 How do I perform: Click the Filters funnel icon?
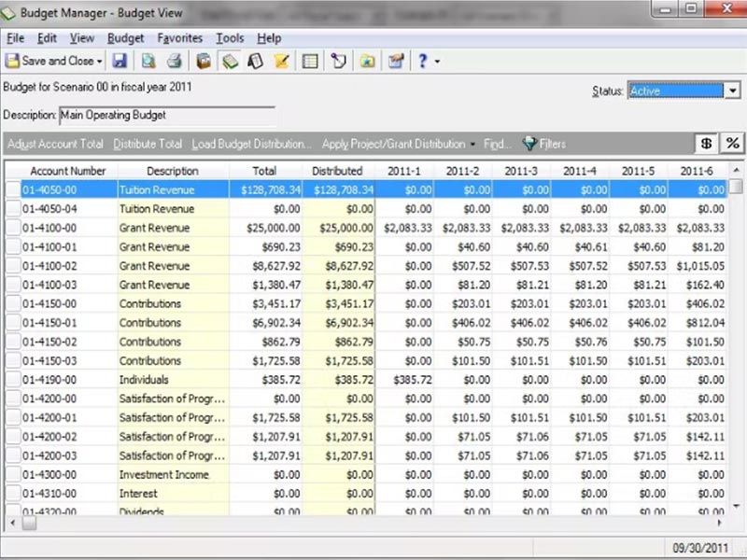click(529, 144)
